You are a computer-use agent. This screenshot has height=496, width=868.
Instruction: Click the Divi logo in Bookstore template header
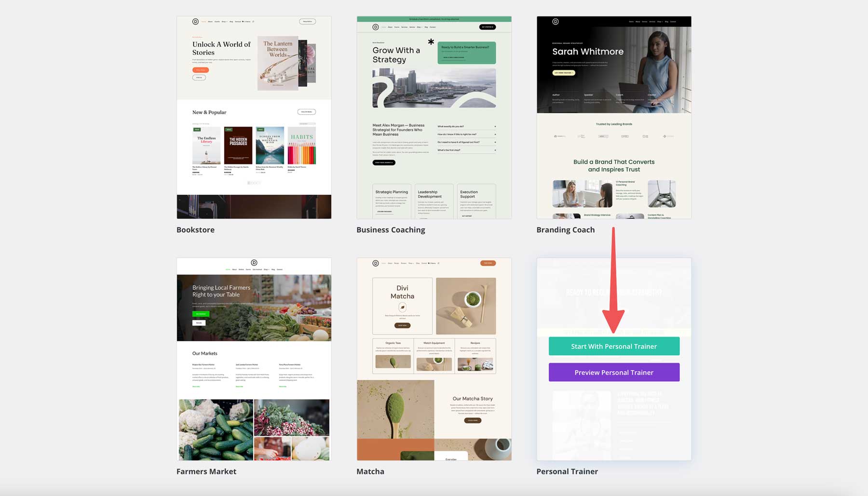(195, 22)
